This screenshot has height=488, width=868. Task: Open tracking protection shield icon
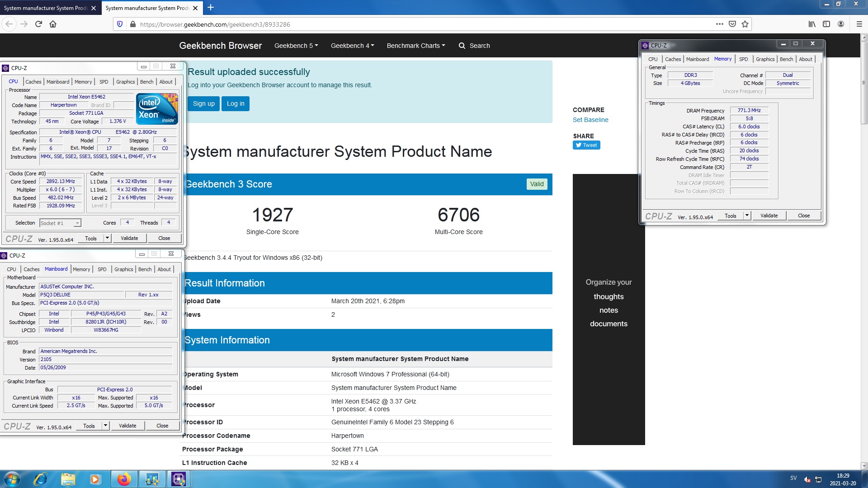pyautogui.click(x=120, y=24)
